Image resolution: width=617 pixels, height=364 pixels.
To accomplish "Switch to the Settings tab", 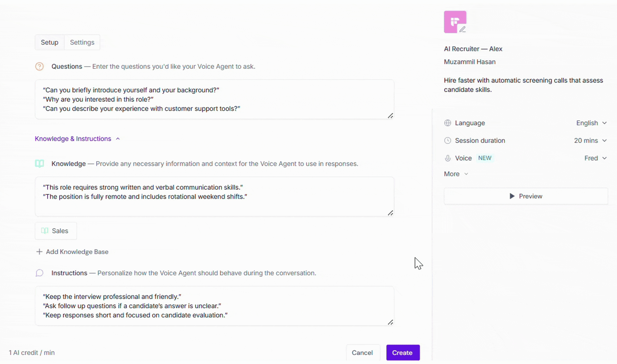I will [82, 42].
